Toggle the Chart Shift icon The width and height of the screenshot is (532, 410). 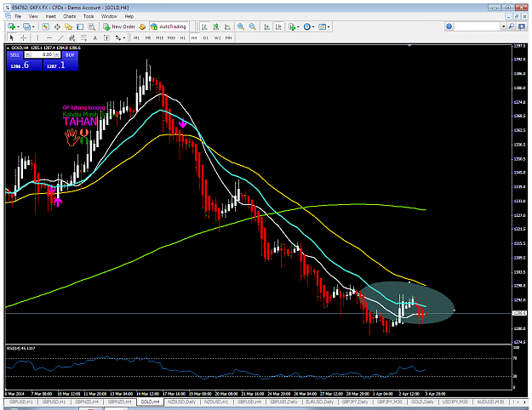coord(278,26)
